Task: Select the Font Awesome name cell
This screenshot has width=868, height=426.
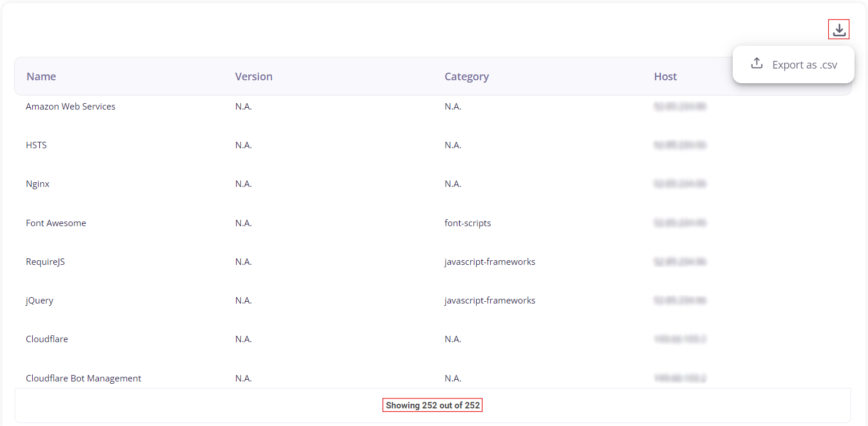Action: 56,223
